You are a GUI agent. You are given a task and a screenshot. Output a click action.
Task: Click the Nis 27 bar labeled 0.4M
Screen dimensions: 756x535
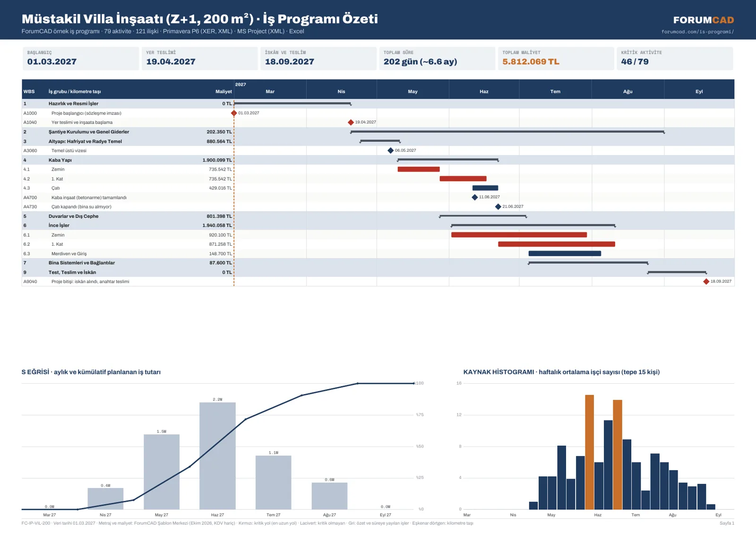coord(105,499)
